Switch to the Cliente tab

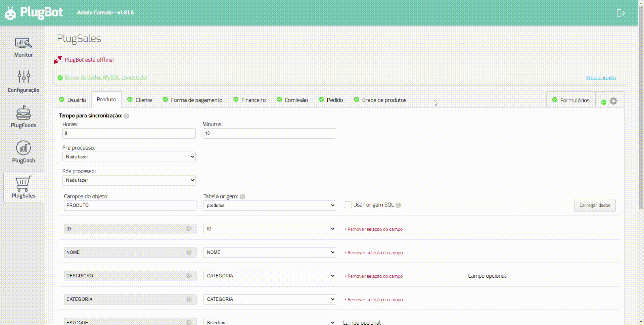(x=140, y=100)
